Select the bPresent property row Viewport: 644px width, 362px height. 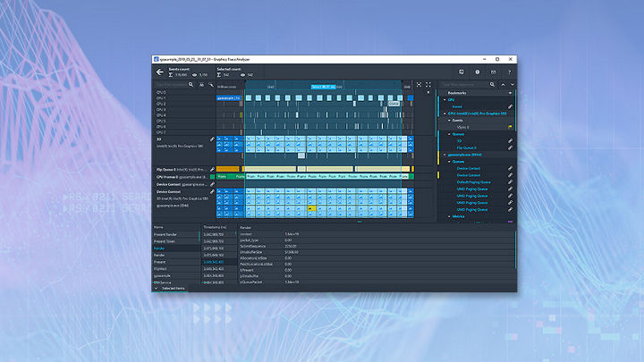376,270
